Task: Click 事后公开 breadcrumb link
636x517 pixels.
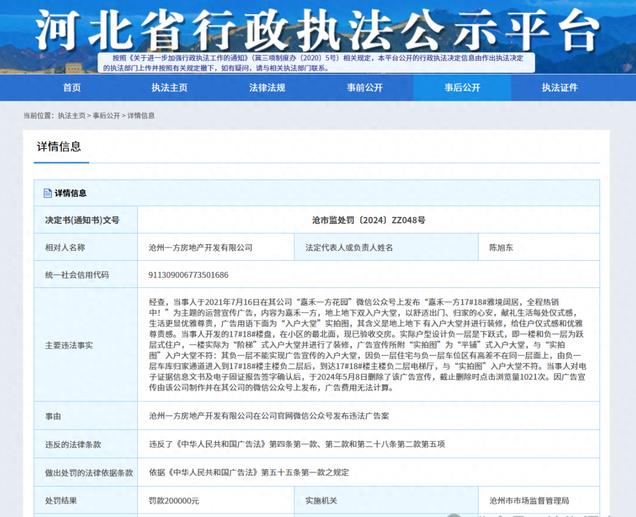Action: tap(106, 116)
